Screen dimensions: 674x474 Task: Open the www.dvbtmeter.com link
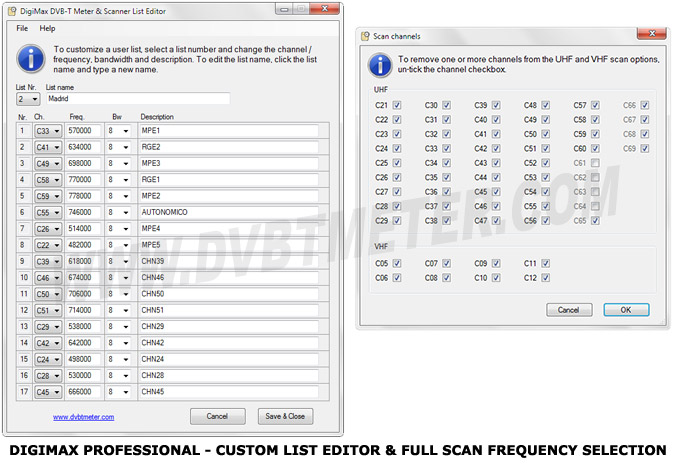point(83,417)
